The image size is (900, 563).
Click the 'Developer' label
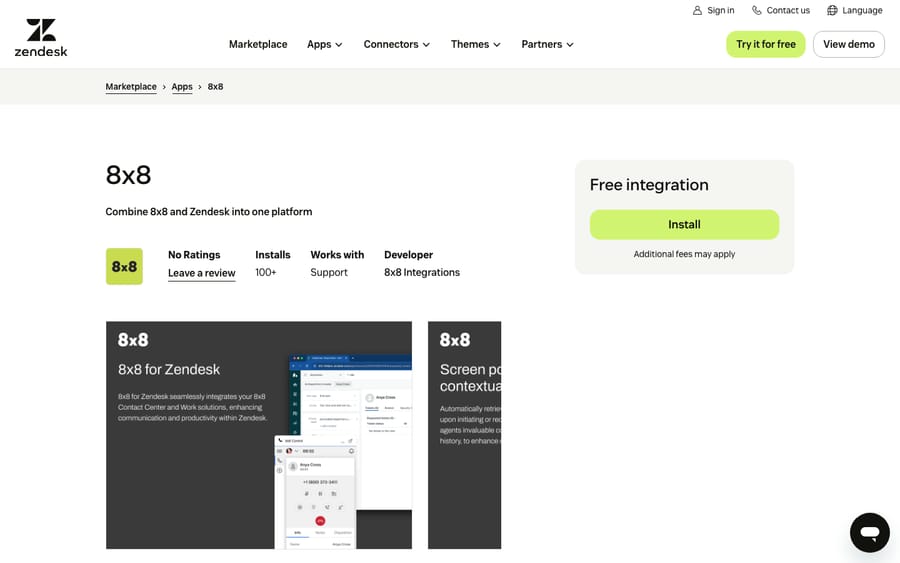click(409, 255)
